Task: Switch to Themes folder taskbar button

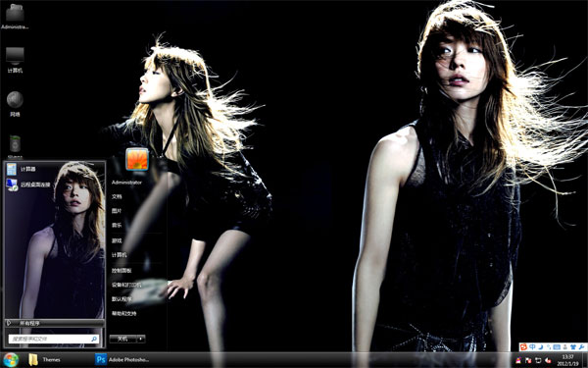Action: (45, 360)
